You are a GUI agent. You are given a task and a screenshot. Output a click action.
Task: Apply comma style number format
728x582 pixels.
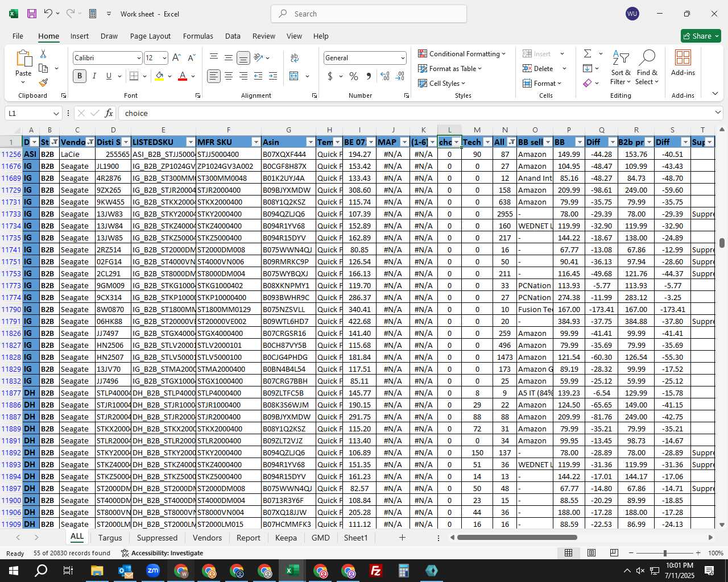click(369, 76)
